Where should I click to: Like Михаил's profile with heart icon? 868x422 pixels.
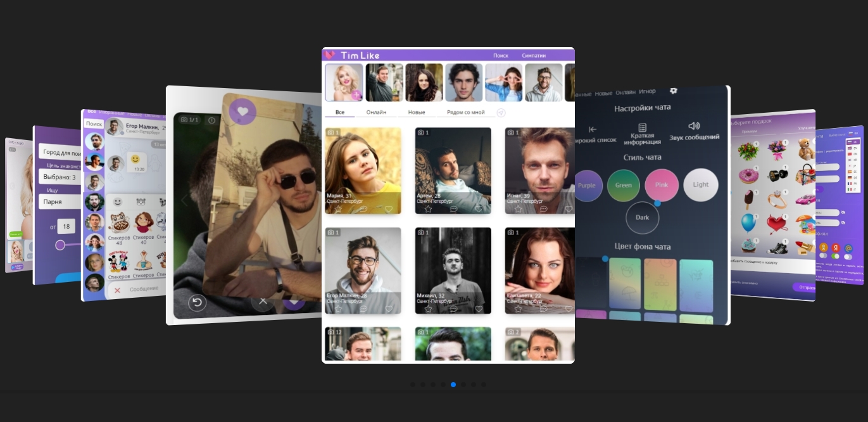(479, 309)
